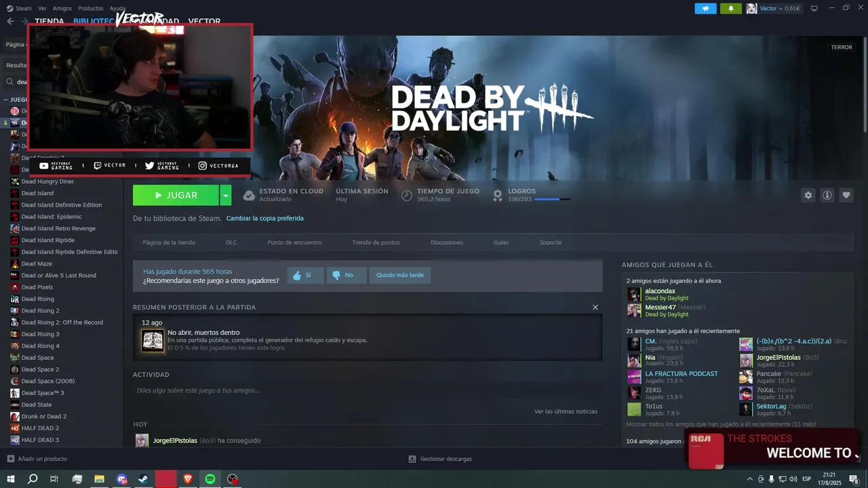Choose Quizás más tarde
Screen dimensions: 868x488
coord(400,275)
